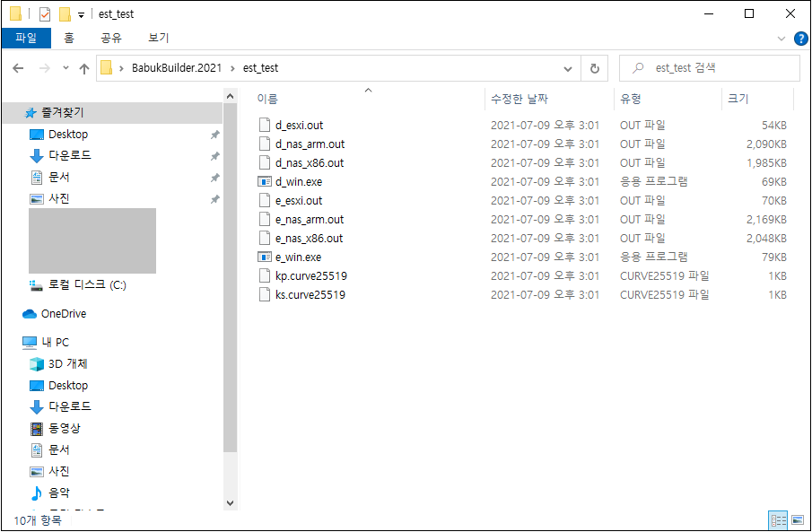
Task: Open the 파일 menu tab
Action: [x=26, y=38]
